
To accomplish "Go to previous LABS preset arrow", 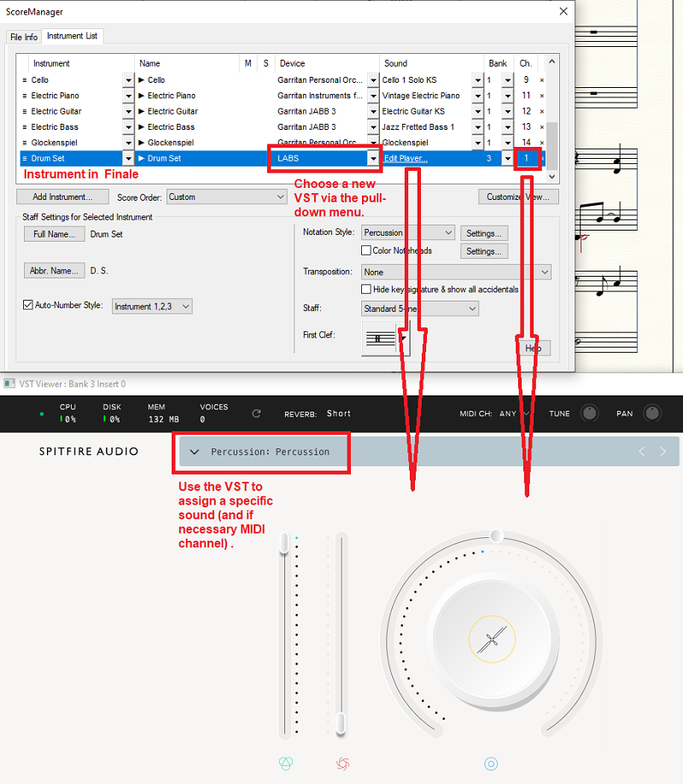I will 642,451.
